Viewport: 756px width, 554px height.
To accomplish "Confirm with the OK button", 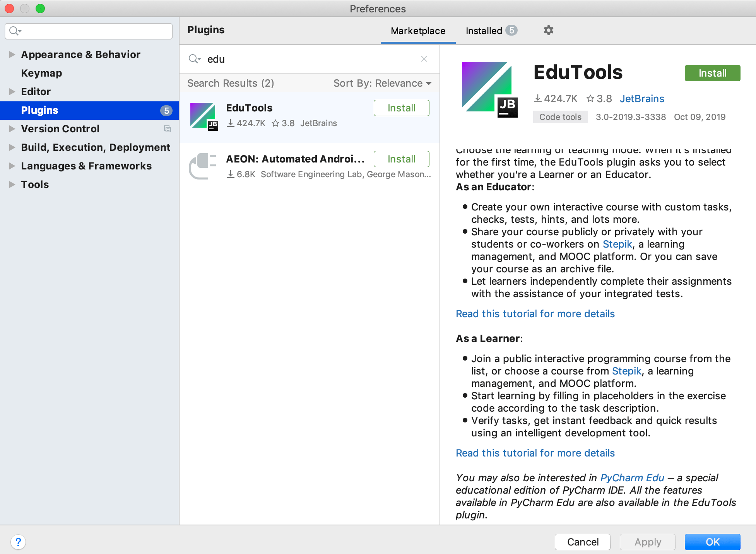I will point(712,542).
